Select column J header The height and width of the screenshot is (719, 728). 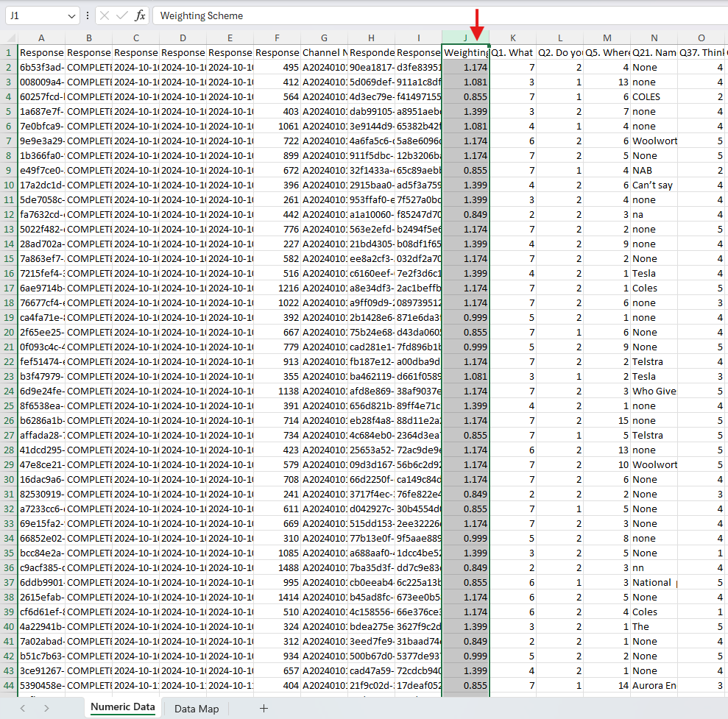(466, 38)
